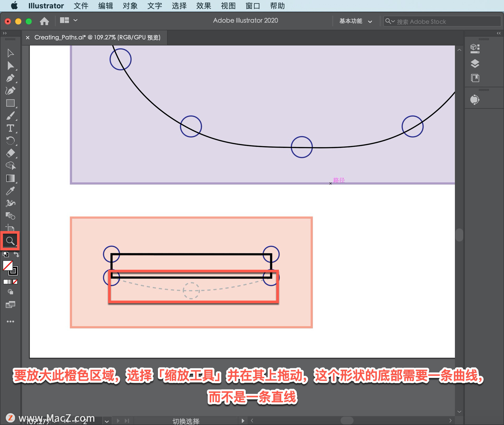This screenshot has width=504, height=425.
Task: Activate the Type tool
Action: click(10, 128)
